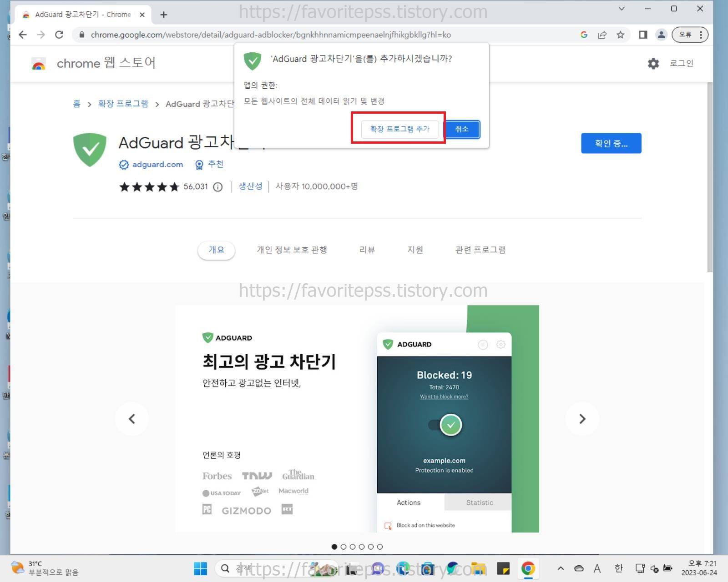Viewport: 728px width, 582px height.
Task: Toggle the '한' Korean IME indicator
Action: point(618,568)
